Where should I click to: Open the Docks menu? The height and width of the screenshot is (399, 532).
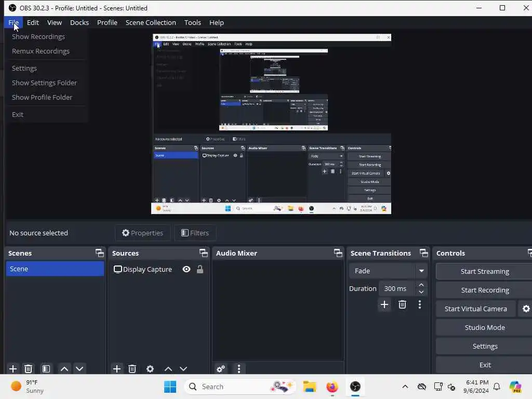point(79,22)
